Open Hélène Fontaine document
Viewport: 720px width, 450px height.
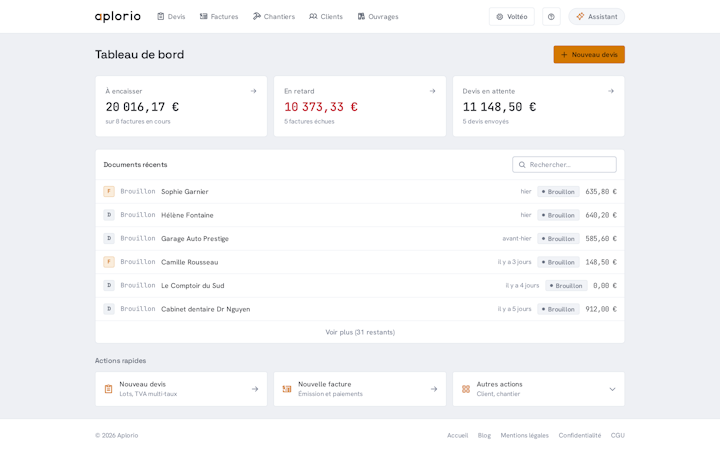click(360, 215)
